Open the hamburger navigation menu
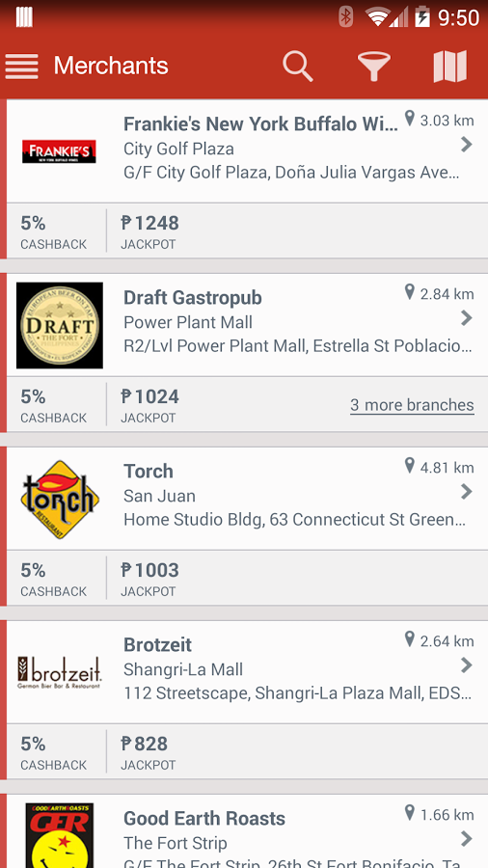 coord(21,67)
